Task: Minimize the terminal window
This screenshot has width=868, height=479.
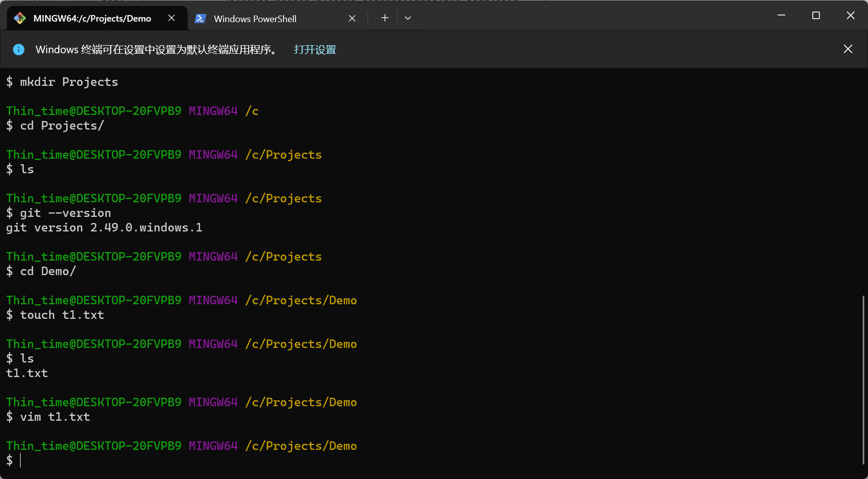Action: [x=781, y=16]
